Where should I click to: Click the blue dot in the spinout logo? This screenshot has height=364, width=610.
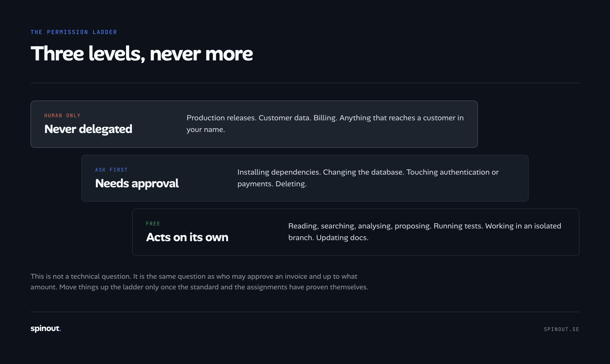[x=60, y=331]
